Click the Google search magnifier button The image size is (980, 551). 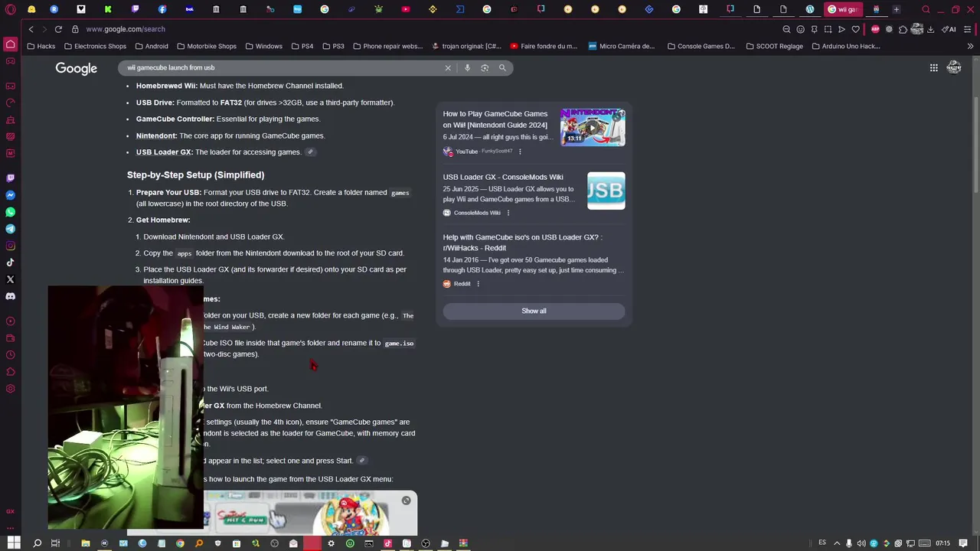tap(502, 68)
